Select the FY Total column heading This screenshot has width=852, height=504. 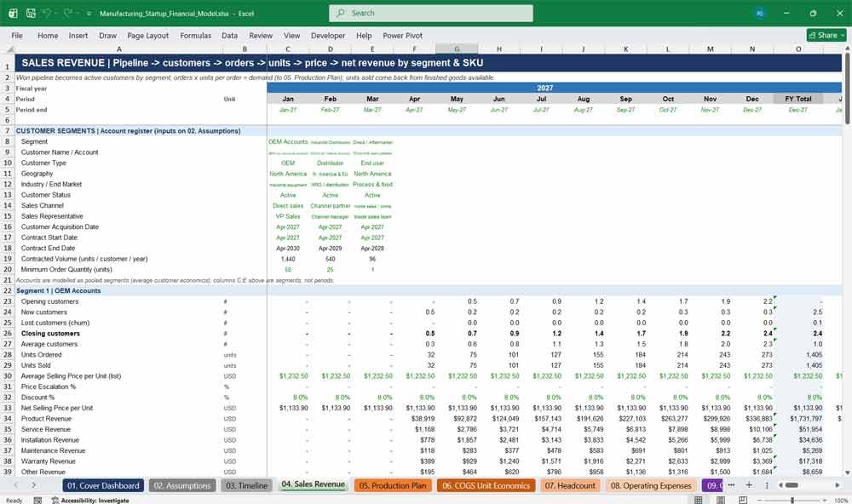click(797, 99)
